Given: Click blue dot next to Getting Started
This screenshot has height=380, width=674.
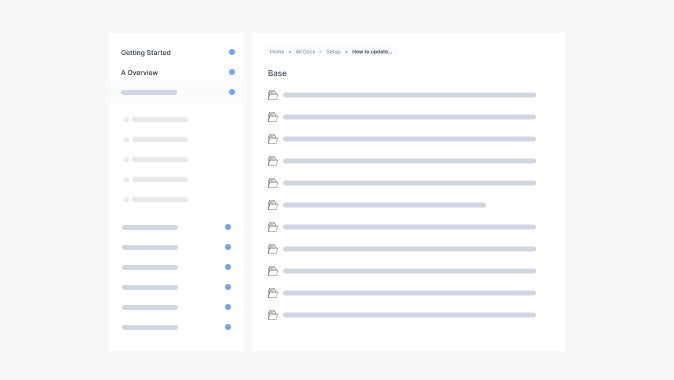Looking at the screenshot, I should tap(232, 52).
